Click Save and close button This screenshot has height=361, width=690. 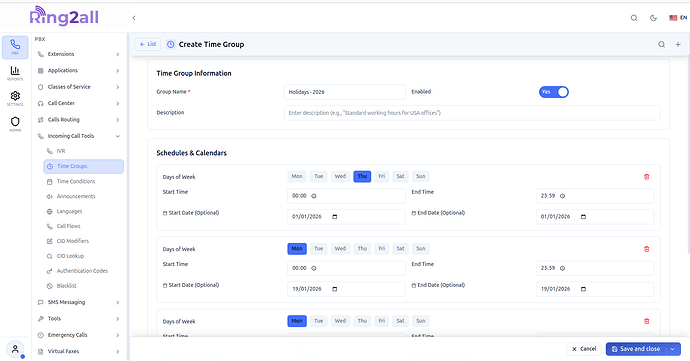pos(636,349)
